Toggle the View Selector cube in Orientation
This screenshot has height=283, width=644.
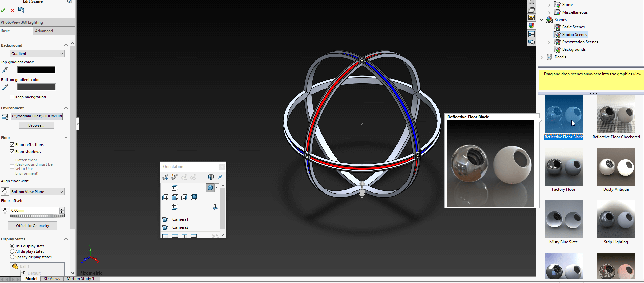coord(211,177)
